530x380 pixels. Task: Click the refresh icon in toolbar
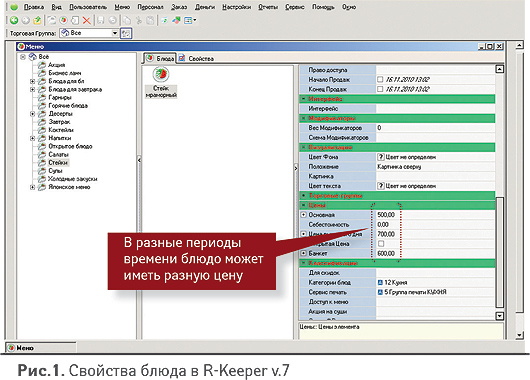click(164, 20)
